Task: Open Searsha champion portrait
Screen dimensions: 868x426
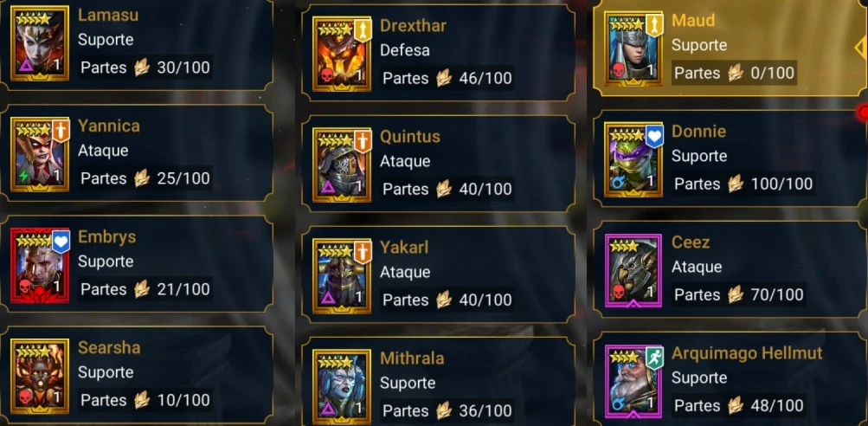Action: [x=39, y=376]
